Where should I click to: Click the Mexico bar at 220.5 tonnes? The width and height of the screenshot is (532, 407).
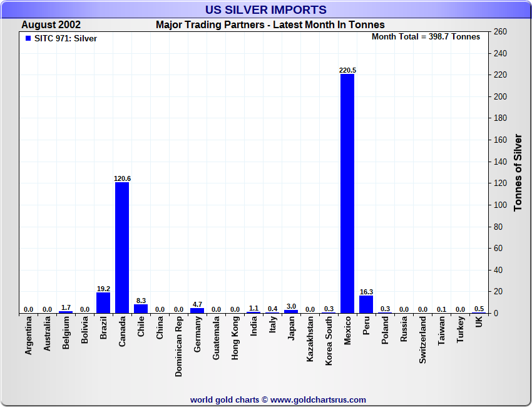tap(347, 193)
